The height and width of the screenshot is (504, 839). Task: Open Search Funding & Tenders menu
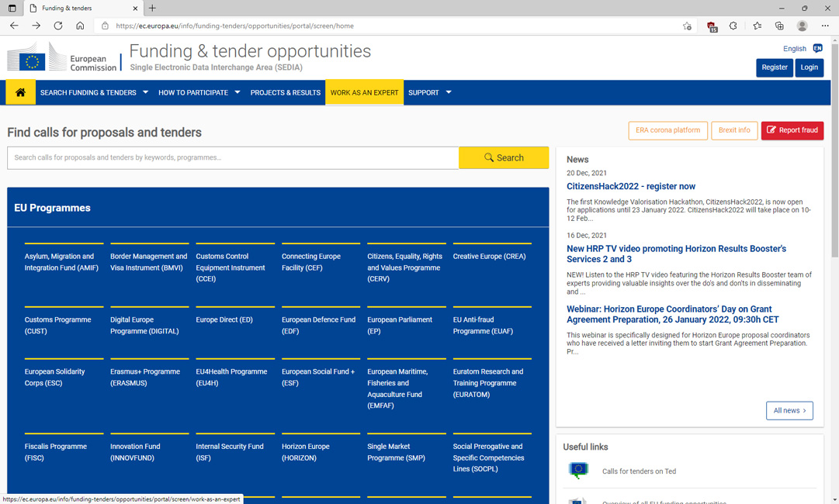pyautogui.click(x=88, y=92)
